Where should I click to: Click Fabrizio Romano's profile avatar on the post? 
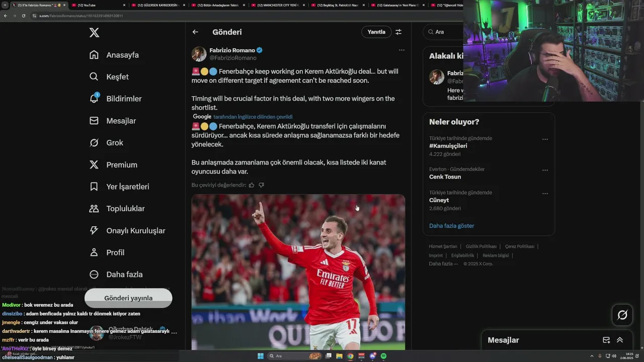(x=199, y=54)
